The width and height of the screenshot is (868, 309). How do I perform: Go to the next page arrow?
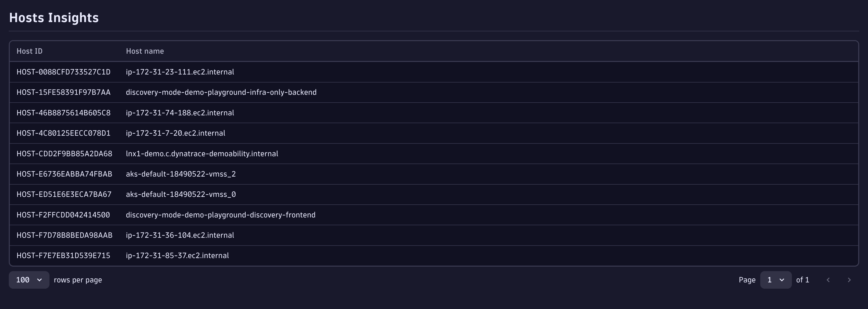coord(849,280)
